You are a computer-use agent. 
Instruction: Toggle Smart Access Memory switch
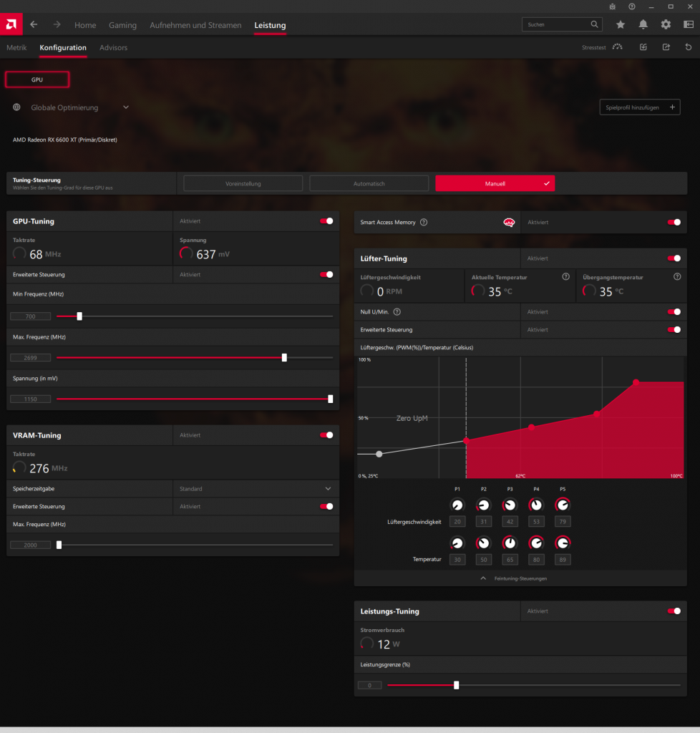674,223
